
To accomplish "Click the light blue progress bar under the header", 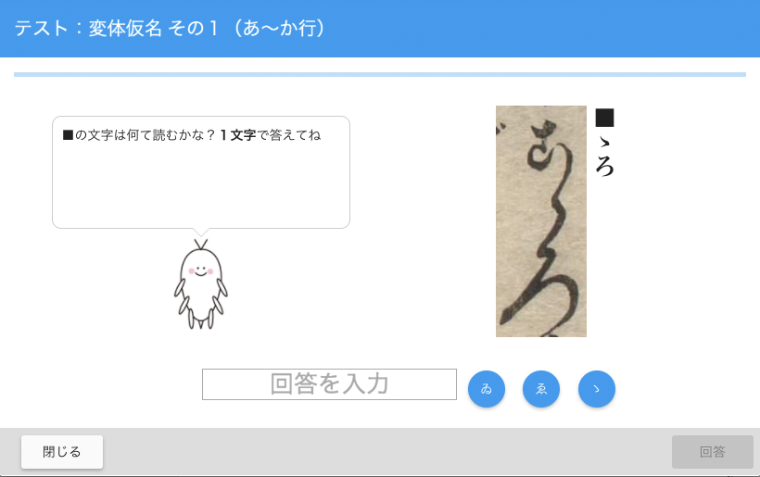I will (380, 75).
